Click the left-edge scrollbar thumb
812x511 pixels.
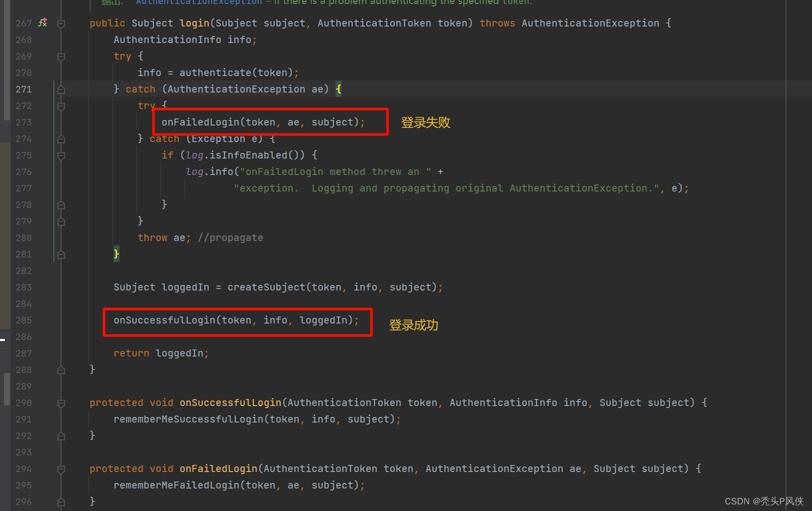pos(7,60)
